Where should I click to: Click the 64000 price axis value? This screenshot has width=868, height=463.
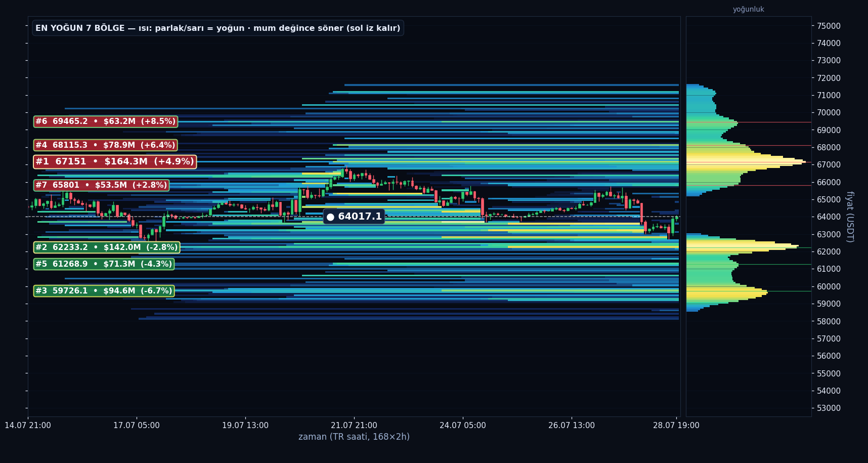829,217
